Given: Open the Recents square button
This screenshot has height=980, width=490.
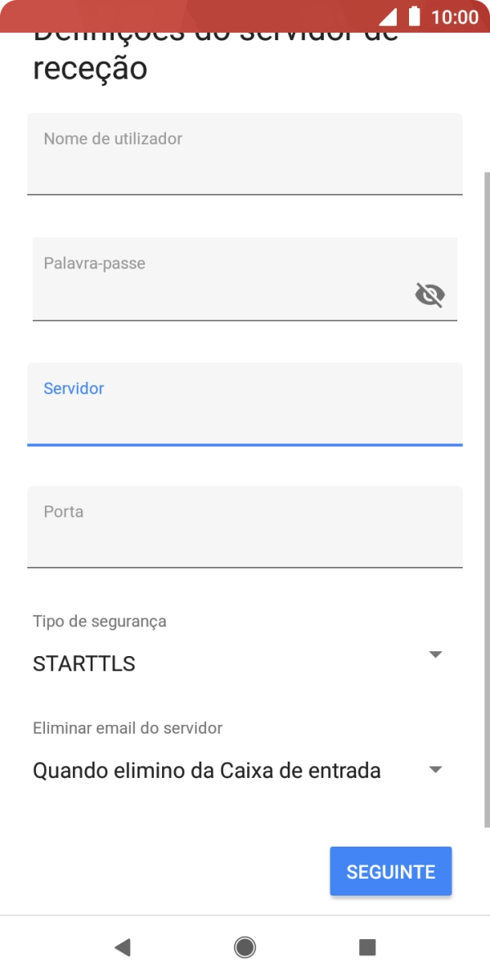Looking at the screenshot, I should pyautogui.click(x=367, y=946).
